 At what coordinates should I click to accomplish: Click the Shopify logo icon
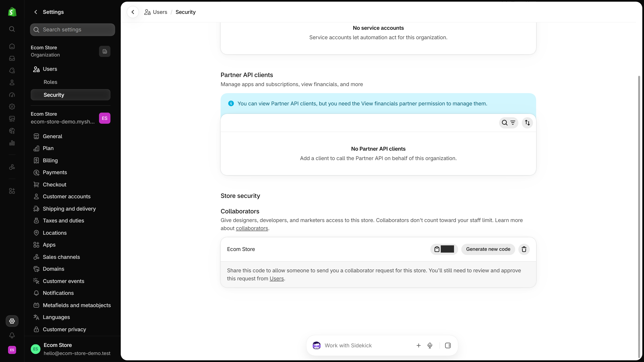[12, 12]
